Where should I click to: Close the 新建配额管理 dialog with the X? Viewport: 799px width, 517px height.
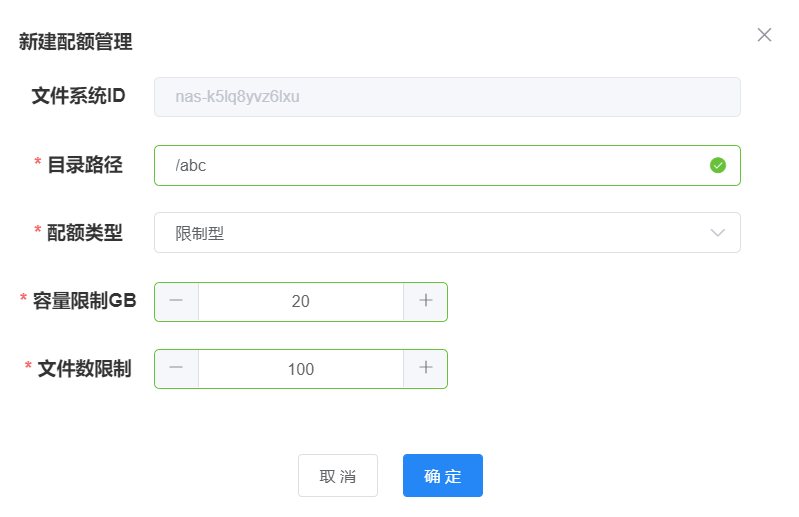tap(764, 35)
